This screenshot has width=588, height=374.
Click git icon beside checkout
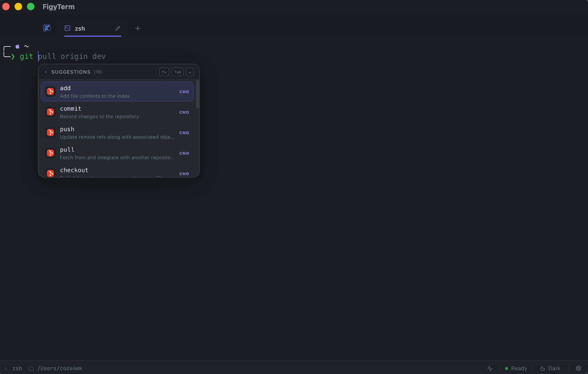51,173
